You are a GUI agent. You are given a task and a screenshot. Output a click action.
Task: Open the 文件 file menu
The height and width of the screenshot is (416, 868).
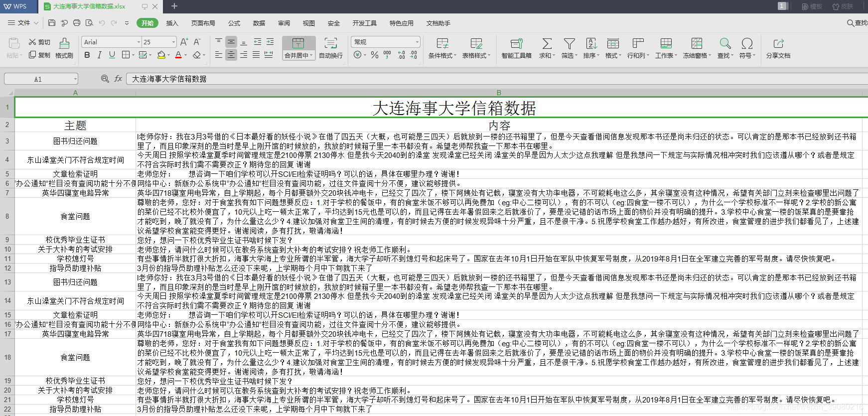pos(24,23)
